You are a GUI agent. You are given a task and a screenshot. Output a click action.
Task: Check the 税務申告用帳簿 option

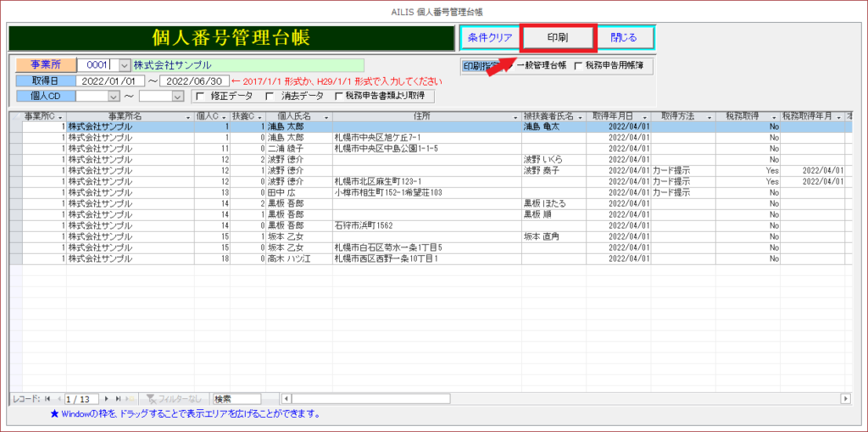578,65
